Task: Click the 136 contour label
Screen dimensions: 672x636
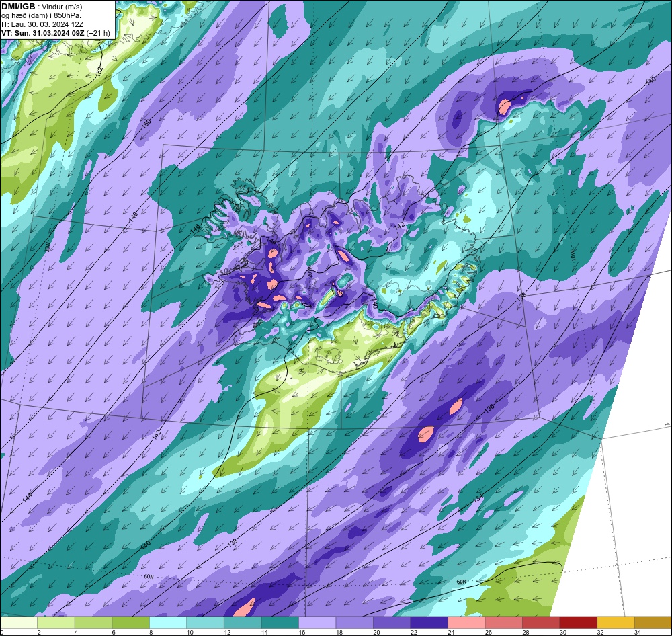Action: click(x=489, y=407)
